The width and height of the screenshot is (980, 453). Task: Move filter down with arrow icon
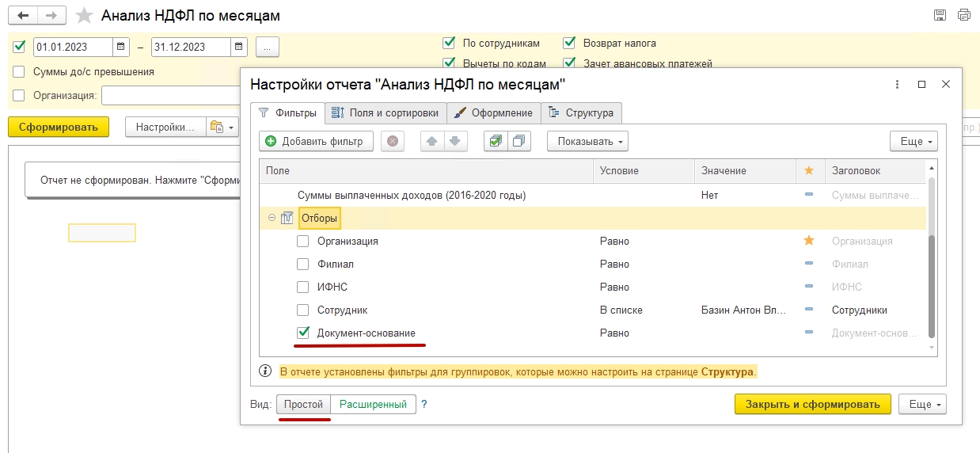click(454, 141)
